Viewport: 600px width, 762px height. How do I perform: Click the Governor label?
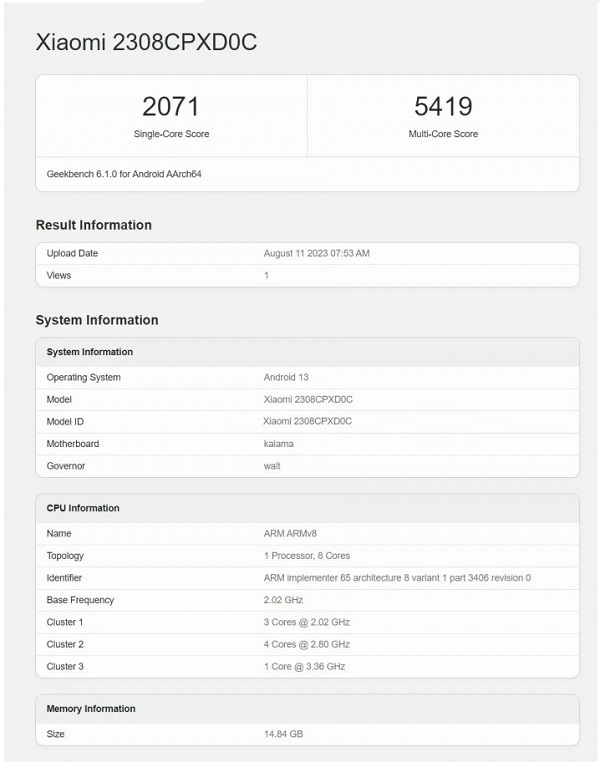pos(66,466)
